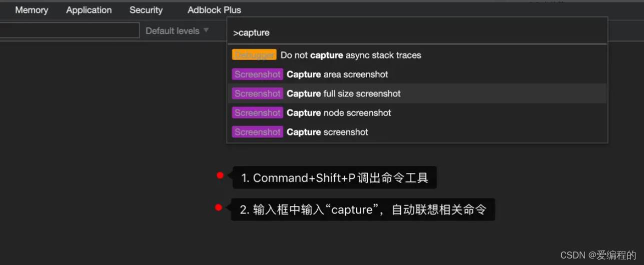The image size is (644, 265).
Task: Click Screenshot badge beside Capture area screenshot
Action: pos(257,74)
